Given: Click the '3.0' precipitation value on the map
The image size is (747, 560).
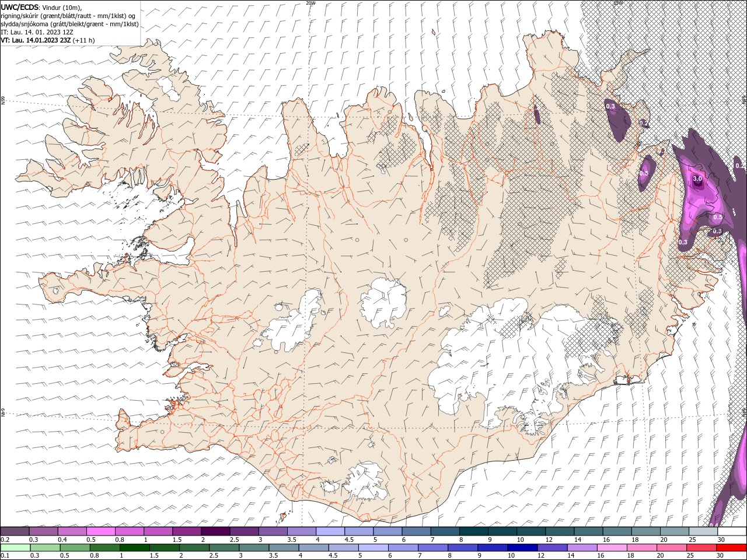Looking at the screenshot, I should coord(697,178).
